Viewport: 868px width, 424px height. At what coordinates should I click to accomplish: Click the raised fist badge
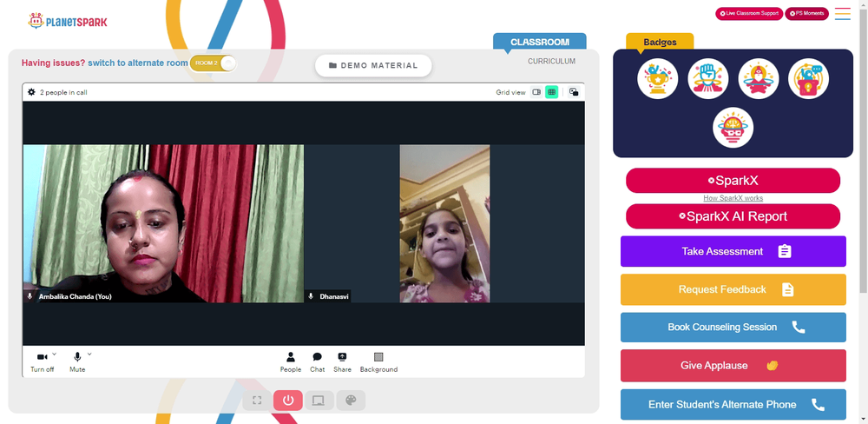(708, 79)
